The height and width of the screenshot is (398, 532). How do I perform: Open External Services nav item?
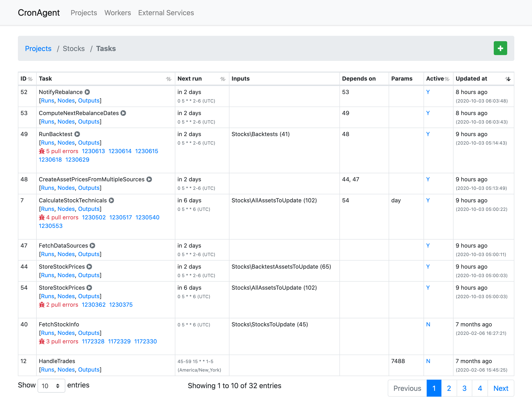(166, 13)
